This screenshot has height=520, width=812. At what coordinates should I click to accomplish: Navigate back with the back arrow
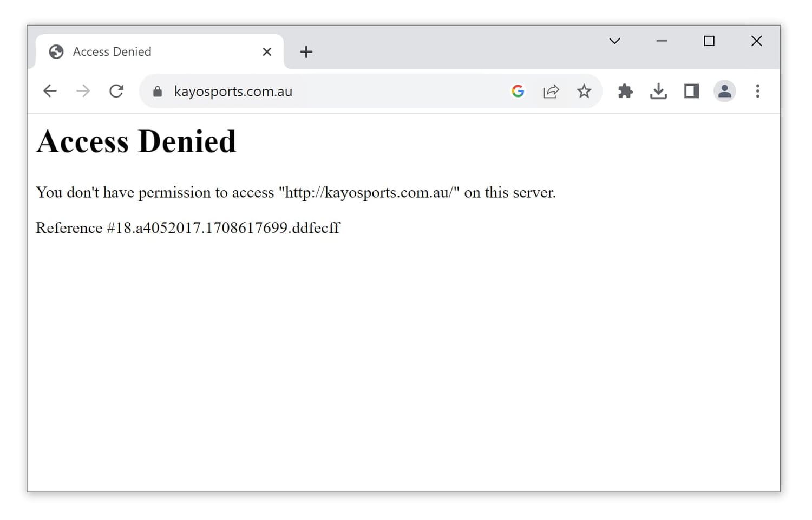tap(50, 91)
